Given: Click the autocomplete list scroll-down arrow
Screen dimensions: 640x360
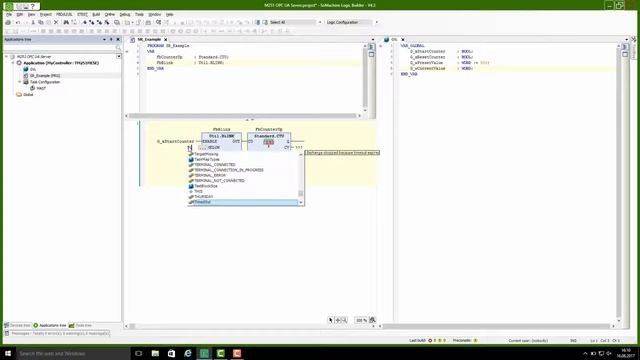Looking at the screenshot, I should tap(301, 202).
